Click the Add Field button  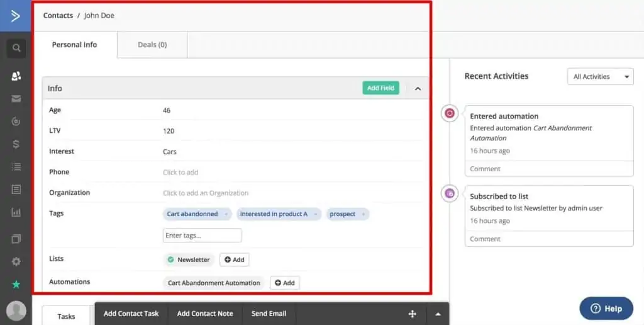pyautogui.click(x=380, y=88)
